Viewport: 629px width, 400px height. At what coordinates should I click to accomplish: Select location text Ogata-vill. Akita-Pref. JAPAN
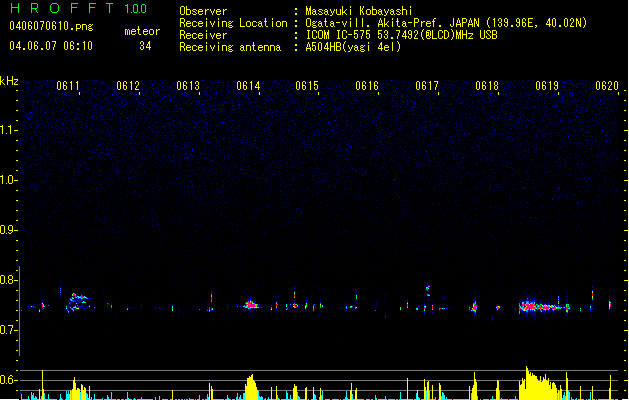pos(392,23)
